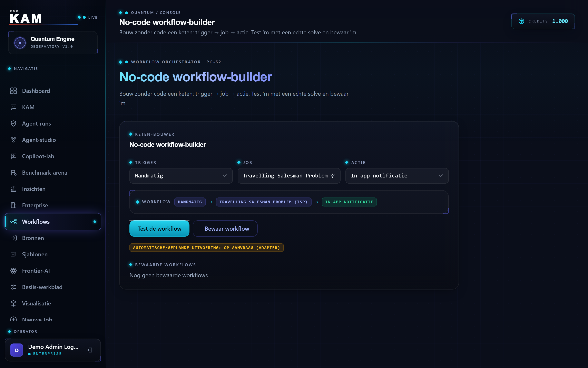
Task: Click the HANDMATIG workflow chip
Action: click(x=190, y=202)
